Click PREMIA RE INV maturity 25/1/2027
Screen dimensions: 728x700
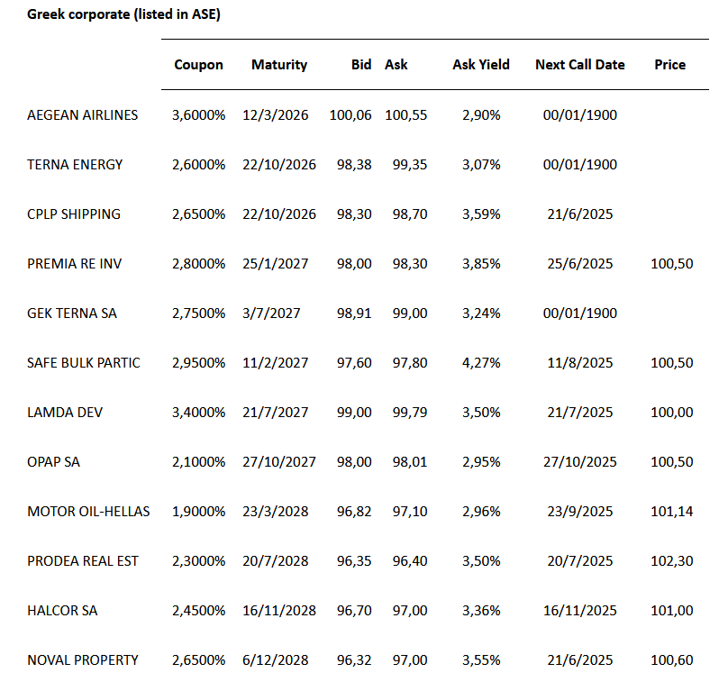(x=276, y=264)
